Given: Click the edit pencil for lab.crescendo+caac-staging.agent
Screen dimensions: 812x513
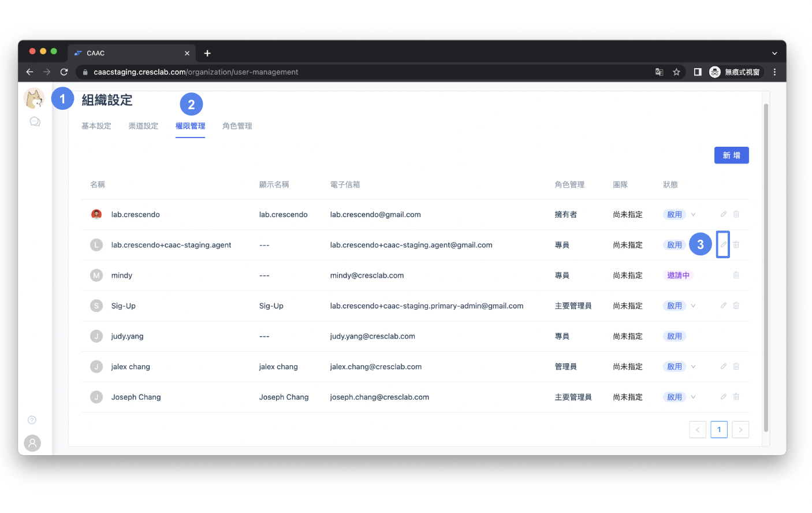Looking at the screenshot, I should (723, 244).
